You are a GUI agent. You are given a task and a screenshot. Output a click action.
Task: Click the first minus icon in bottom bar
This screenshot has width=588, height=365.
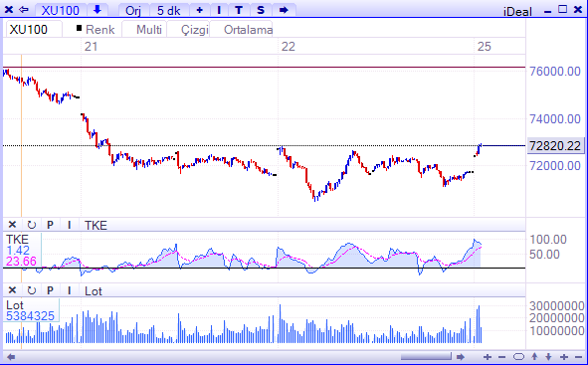(x=502, y=357)
